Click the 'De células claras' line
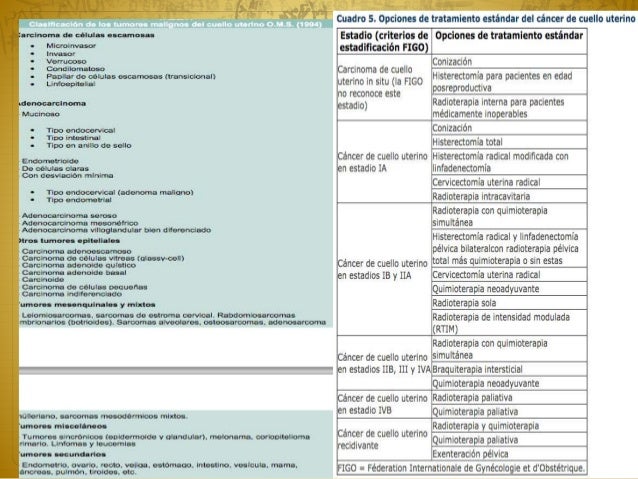638x479 pixels. click(x=55, y=168)
